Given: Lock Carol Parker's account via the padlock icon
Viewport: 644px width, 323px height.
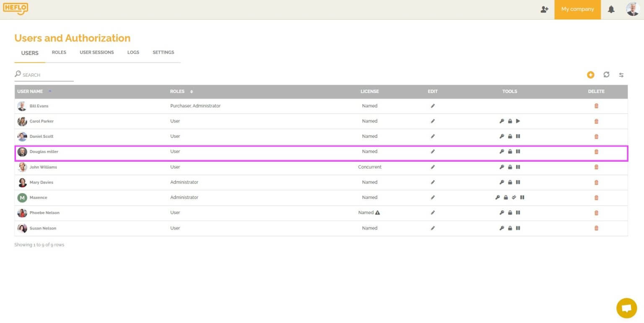Looking at the screenshot, I should [x=510, y=121].
